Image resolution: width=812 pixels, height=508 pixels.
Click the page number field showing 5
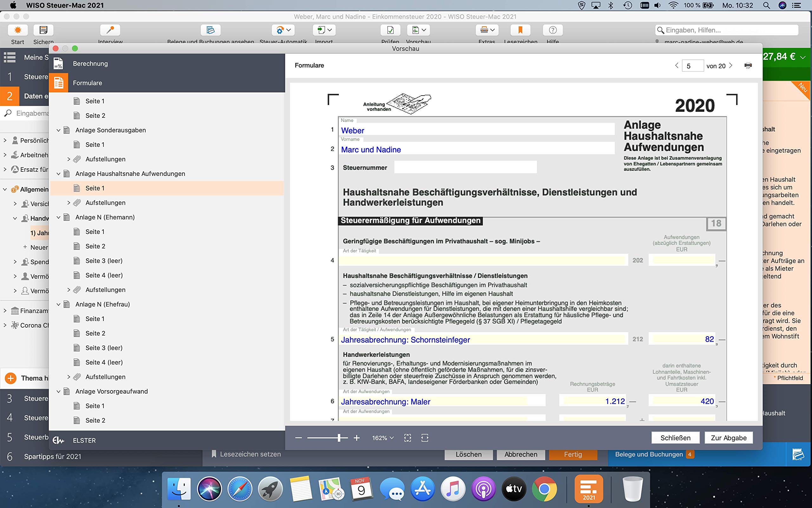[x=692, y=65]
